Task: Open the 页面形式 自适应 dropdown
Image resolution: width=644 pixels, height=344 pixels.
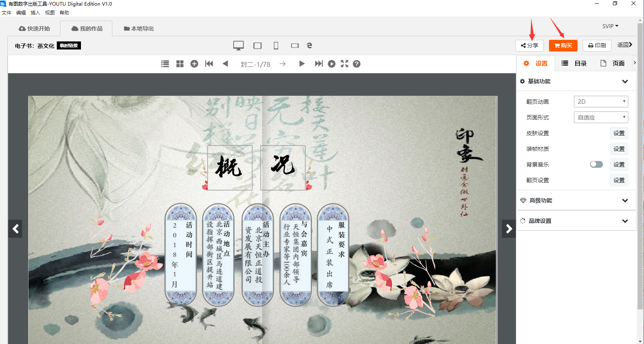Action: pos(601,117)
